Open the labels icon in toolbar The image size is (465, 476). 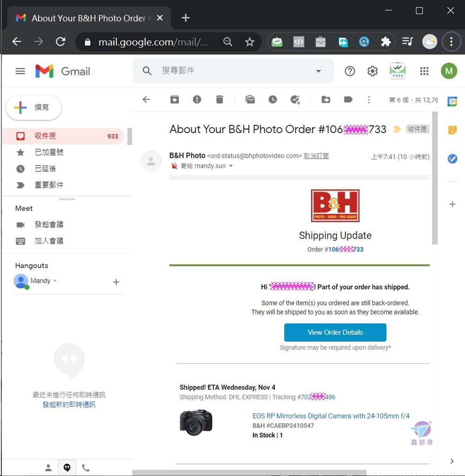coord(348,99)
